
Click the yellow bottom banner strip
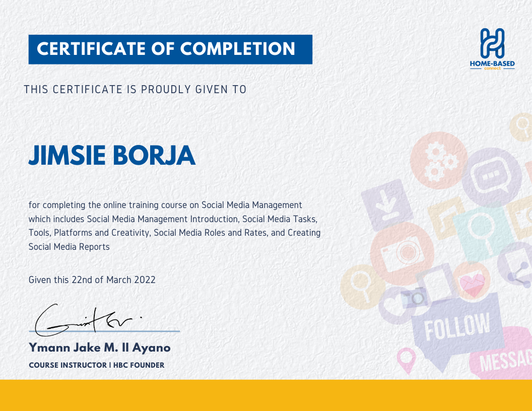266,396
